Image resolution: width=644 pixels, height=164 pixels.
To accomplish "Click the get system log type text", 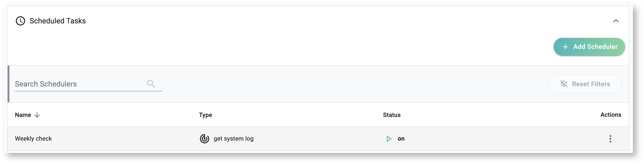I will coord(234,139).
